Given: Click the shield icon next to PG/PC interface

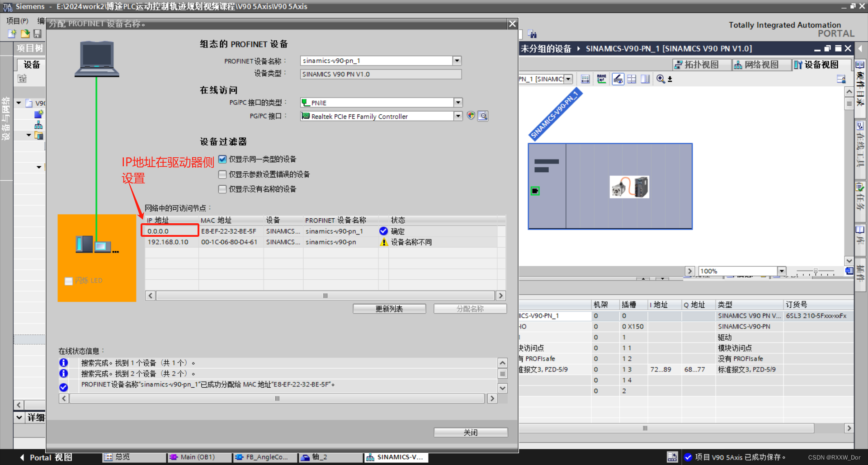Looking at the screenshot, I should click(x=471, y=116).
